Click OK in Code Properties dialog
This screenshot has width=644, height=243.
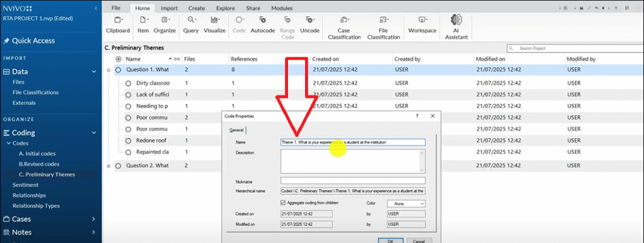tap(390, 241)
